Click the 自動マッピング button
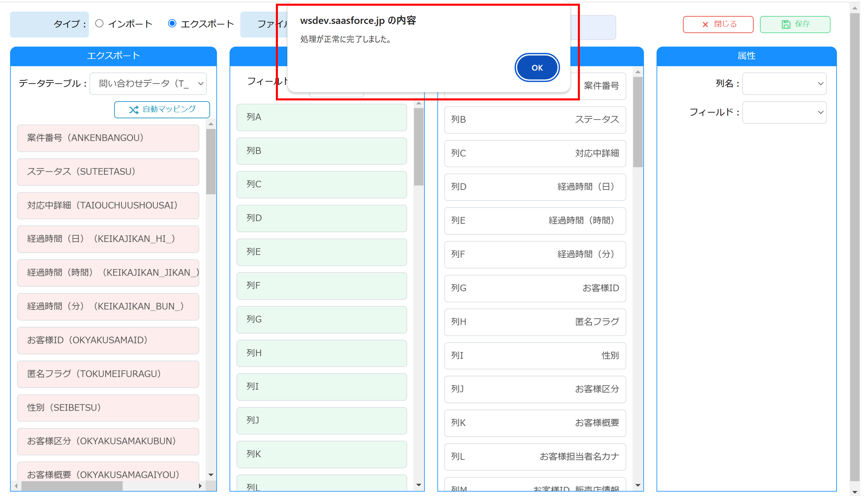Image resolution: width=868 pixels, height=496 pixels. click(162, 109)
